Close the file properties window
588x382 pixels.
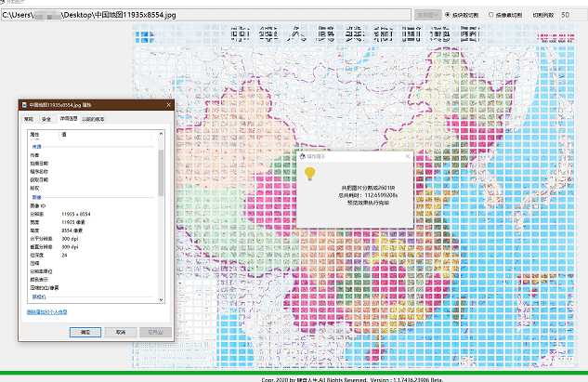(x=167, y=106)
